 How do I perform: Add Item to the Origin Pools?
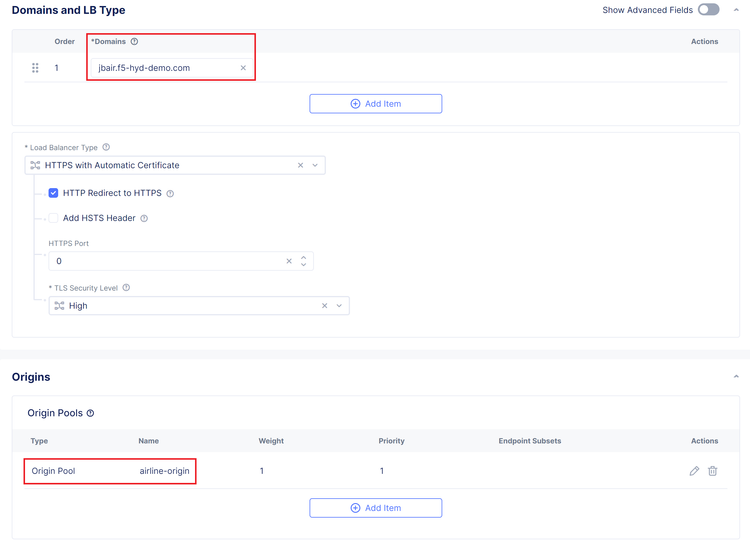click(376, 508)
